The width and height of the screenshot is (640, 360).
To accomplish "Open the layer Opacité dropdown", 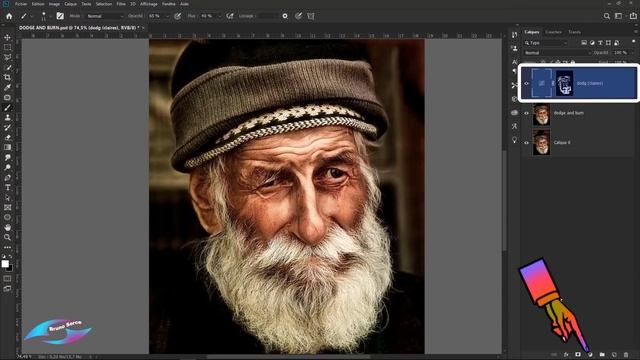I will (x=632, y=53).
